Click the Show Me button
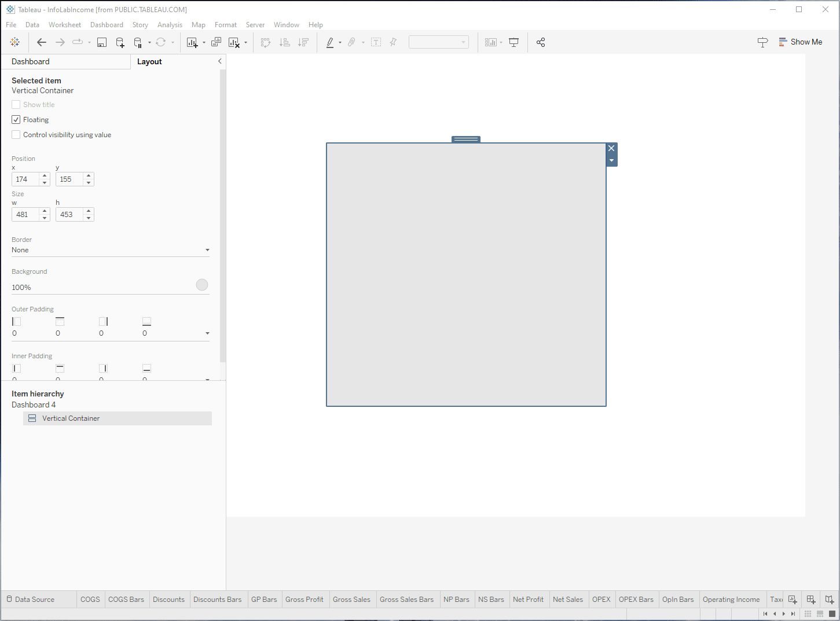840x621 pixels. tap(800, 42)
